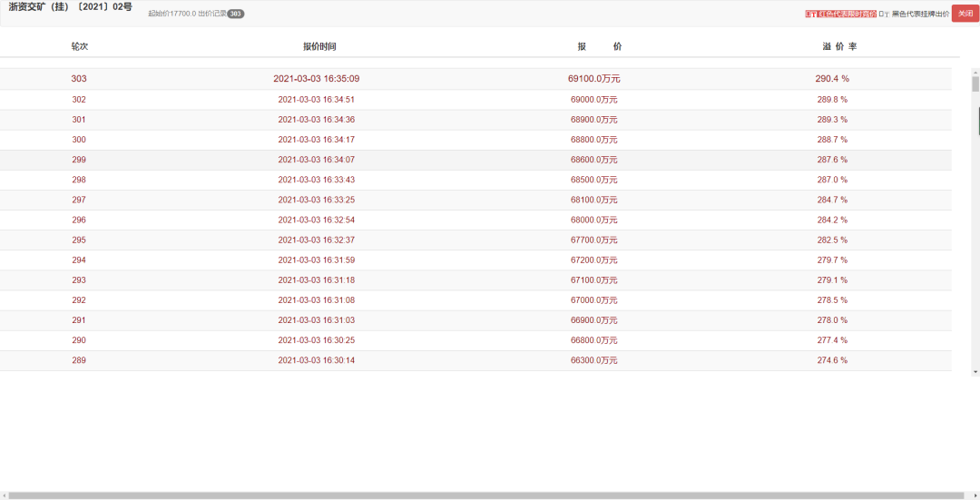Select round number 298 cell
Image resolution: width=980 pixels, height=500 pixels.
(79, 180)
